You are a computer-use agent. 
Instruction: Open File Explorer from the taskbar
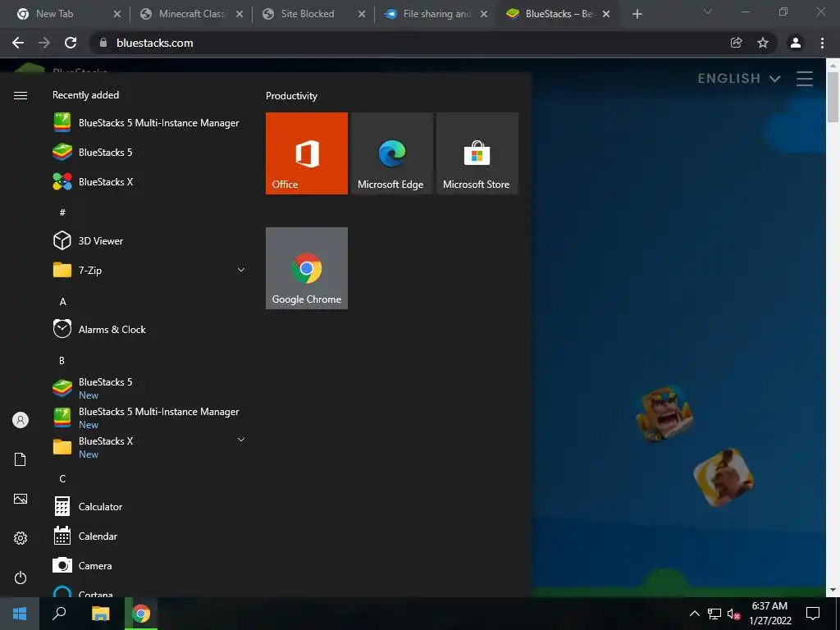tap(100, 614)
